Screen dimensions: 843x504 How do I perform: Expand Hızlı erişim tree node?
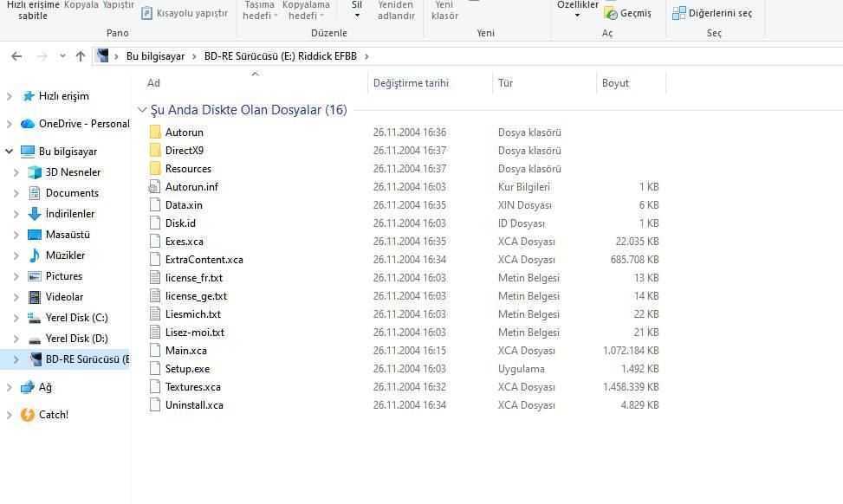coord(10,96)
